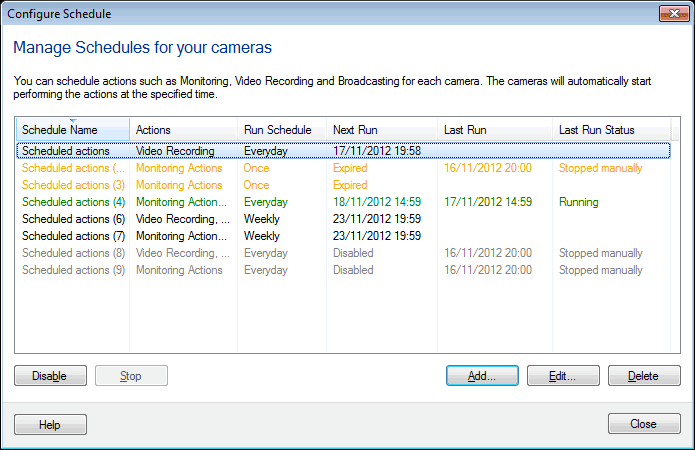Delete the selected schedule
This screenshot has height=450, width=695.
tap(644, 376)
